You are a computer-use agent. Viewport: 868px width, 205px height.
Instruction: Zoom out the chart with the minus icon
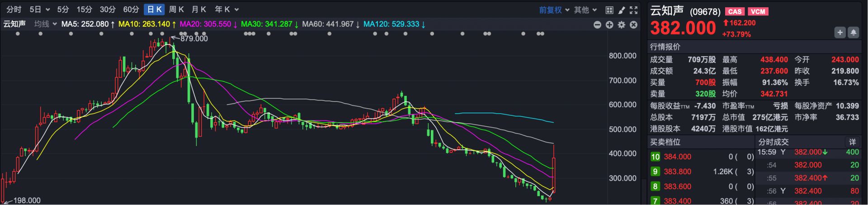597,25
